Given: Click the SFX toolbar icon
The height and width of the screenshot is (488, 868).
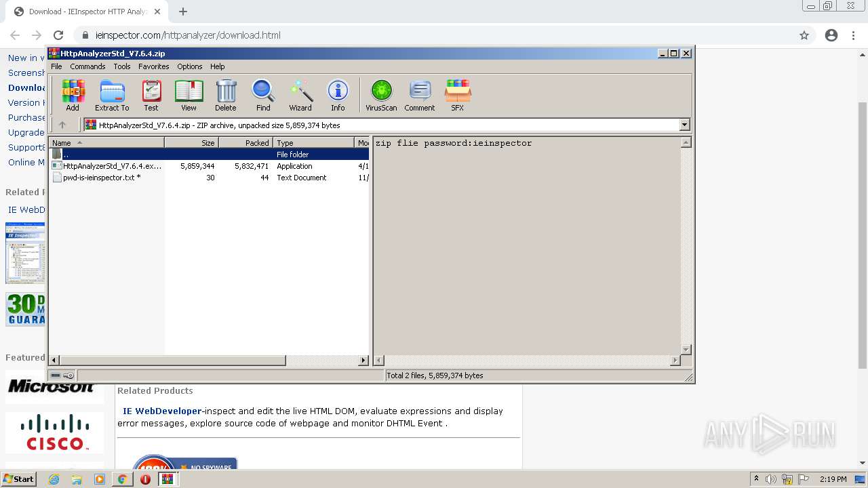Looking at the screenshot, I should (x=458, y=95).
